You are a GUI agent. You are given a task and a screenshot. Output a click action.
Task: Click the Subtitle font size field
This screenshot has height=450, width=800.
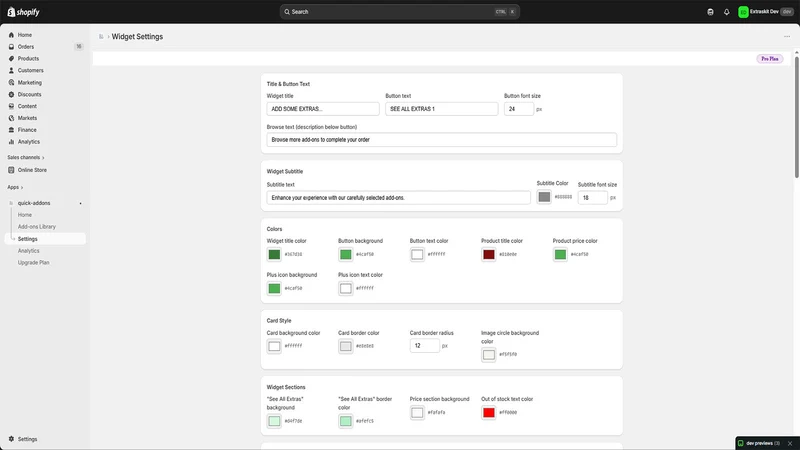point(592,197)
